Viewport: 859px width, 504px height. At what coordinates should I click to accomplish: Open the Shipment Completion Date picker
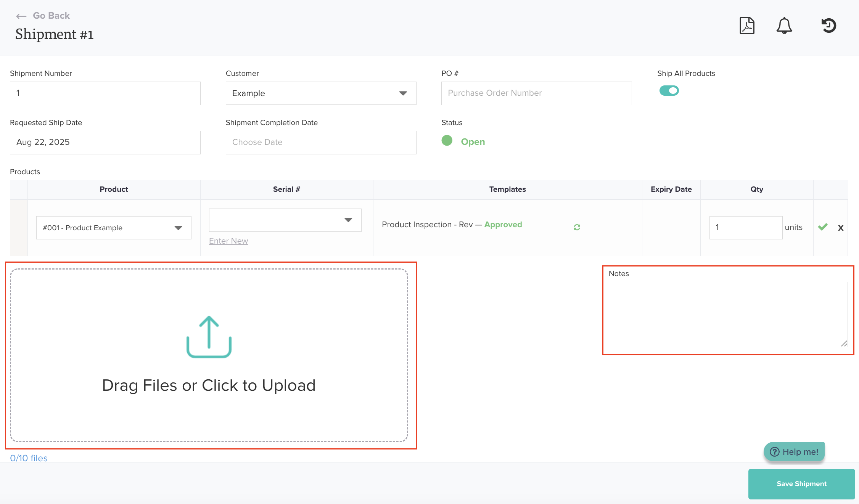tap(321, 143)
